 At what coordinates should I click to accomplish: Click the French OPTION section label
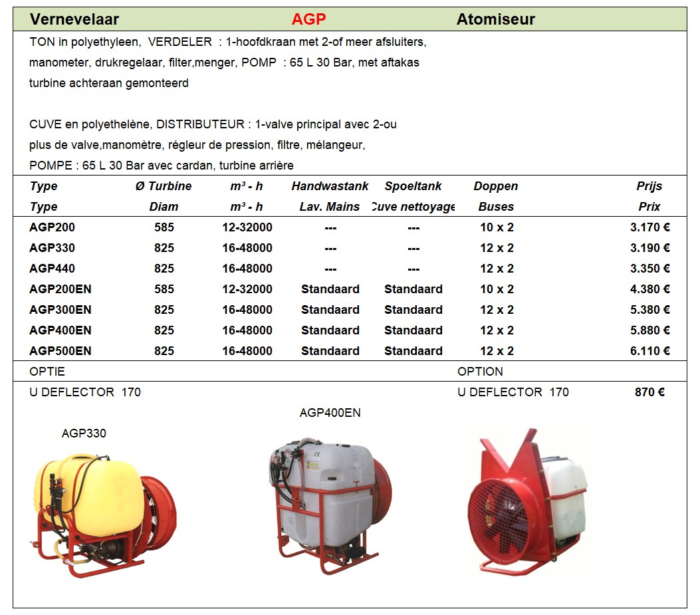[x=480, y=372]
